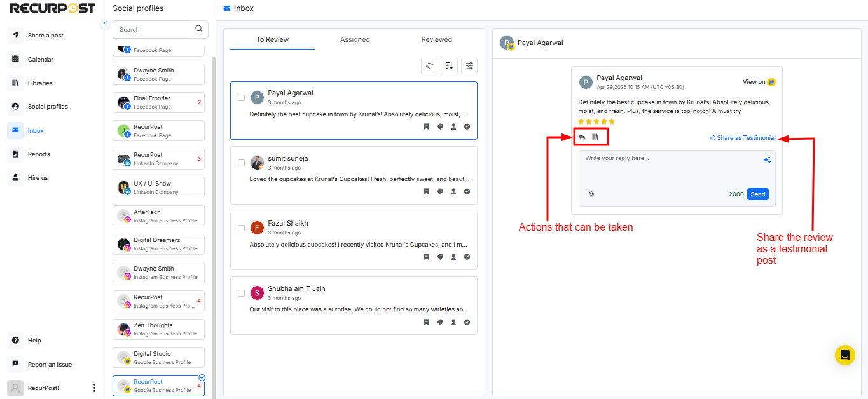This screenshot has height=399, width=868.
Task: Select Digital Studio Google Business Profile
Action: [x=159, y=357]
